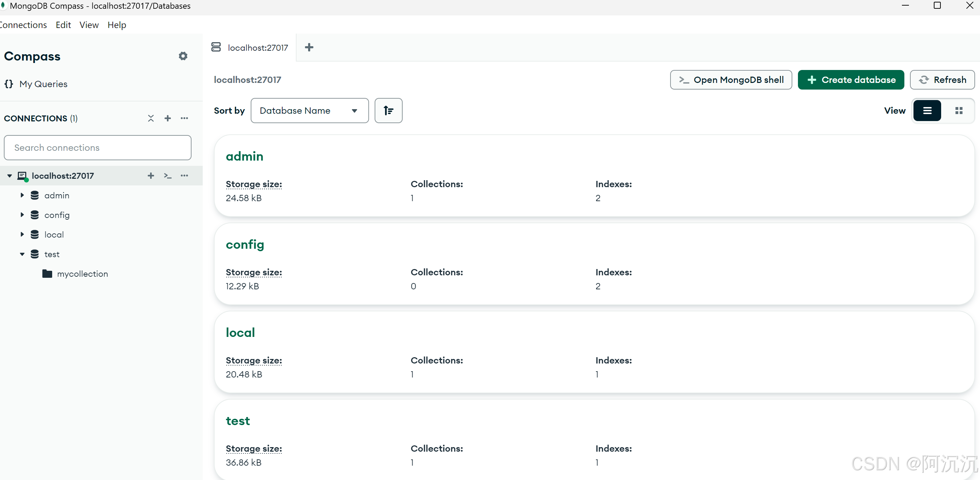The width and height of the screenshot is (980, 480).
Task: Create database on localhost:27017 sidebar plus
Action: [151, 176]
